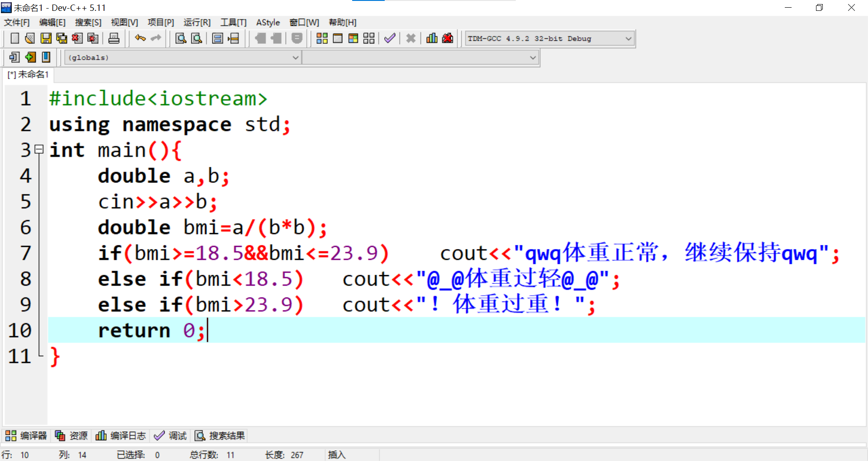Click the 'double a,b;' code line
The image size is (868, 461).
click(x=164, y=176)
